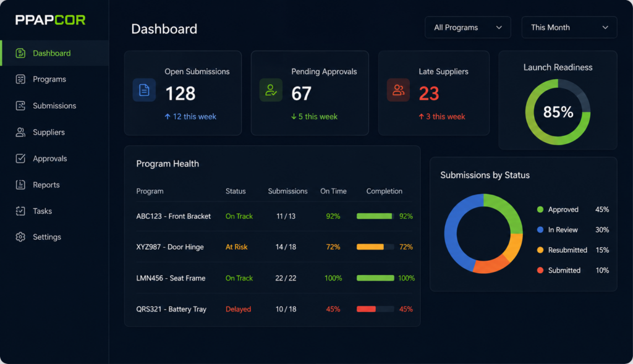Click the green Pending Approvals user icon
Viewport: 633px width, 364px height.
click(271, 90)
